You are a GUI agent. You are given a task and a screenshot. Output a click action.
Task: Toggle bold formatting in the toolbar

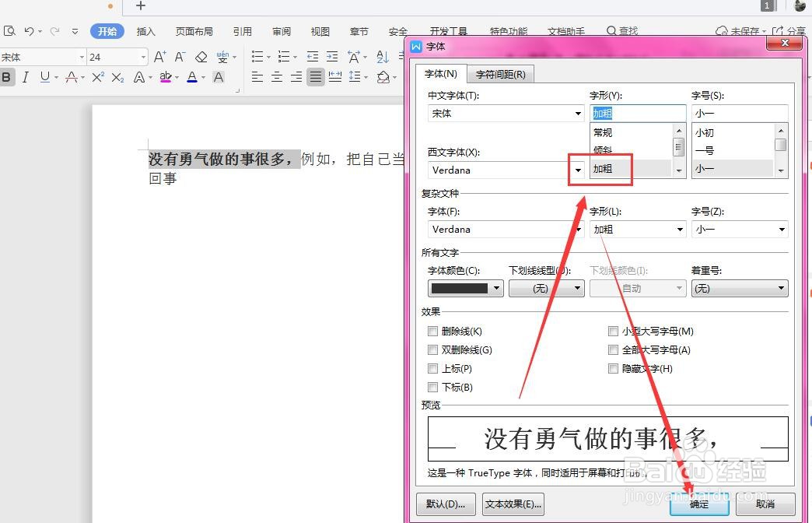pos(7,77)
